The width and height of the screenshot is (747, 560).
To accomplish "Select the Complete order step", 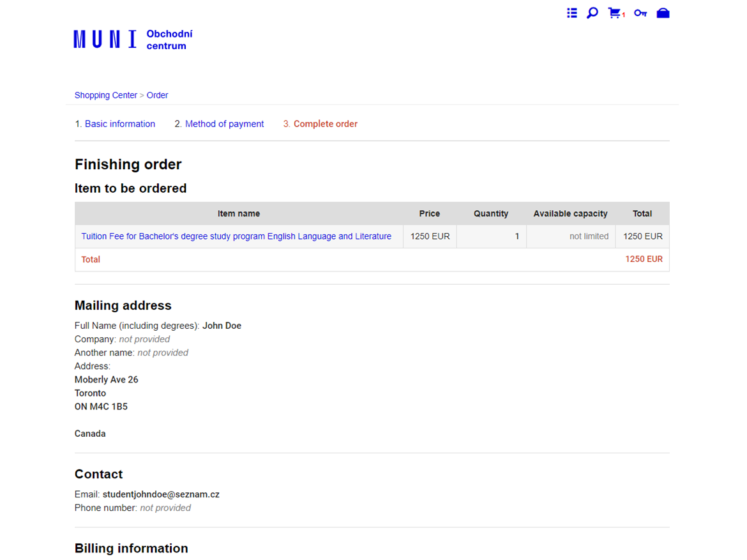I will tap(325, 124).
